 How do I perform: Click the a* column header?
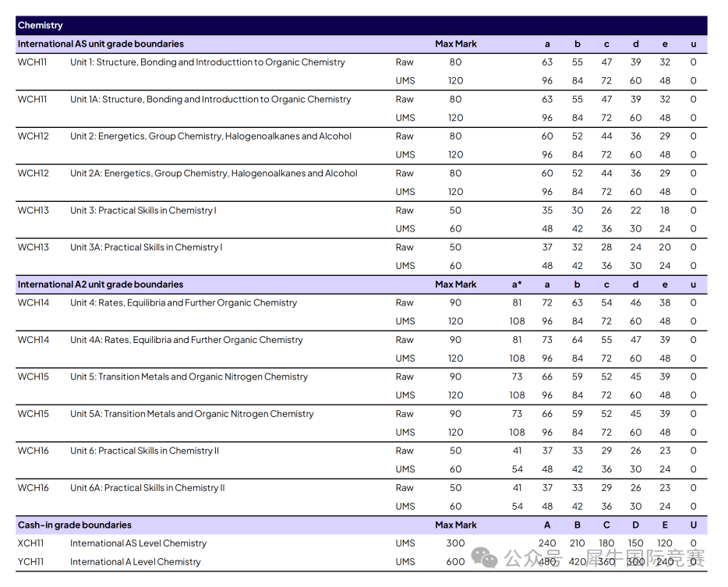[x=517, y=285]
